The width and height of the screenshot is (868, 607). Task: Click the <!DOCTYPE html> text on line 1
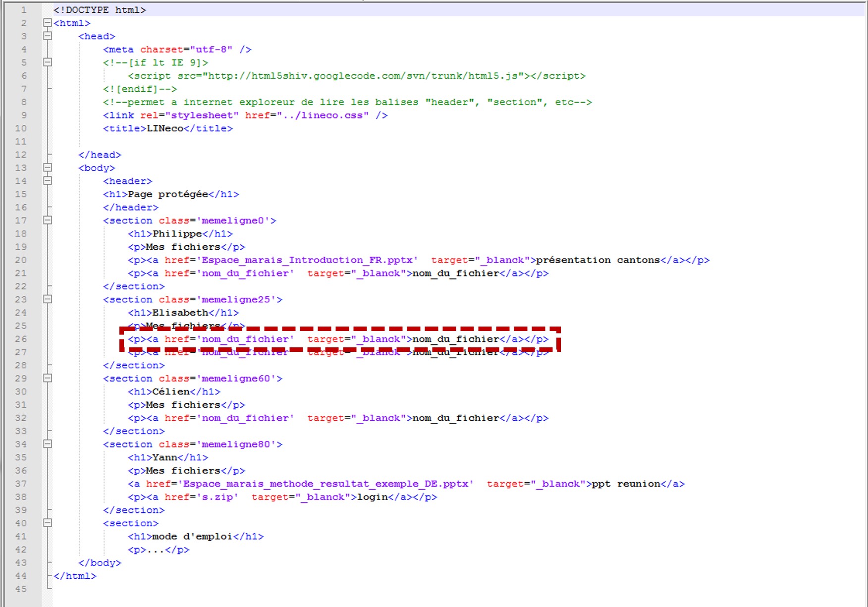[100, 10]
